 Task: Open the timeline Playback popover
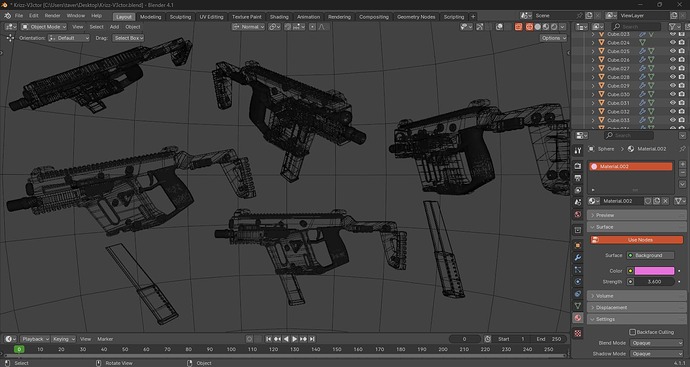click(35, 339)
